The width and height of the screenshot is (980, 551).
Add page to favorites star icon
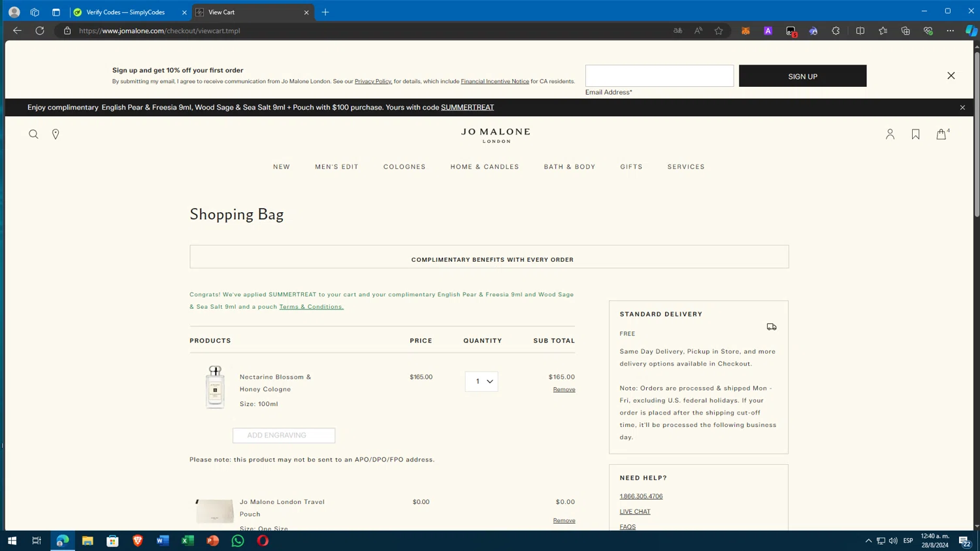pos(719,31)
